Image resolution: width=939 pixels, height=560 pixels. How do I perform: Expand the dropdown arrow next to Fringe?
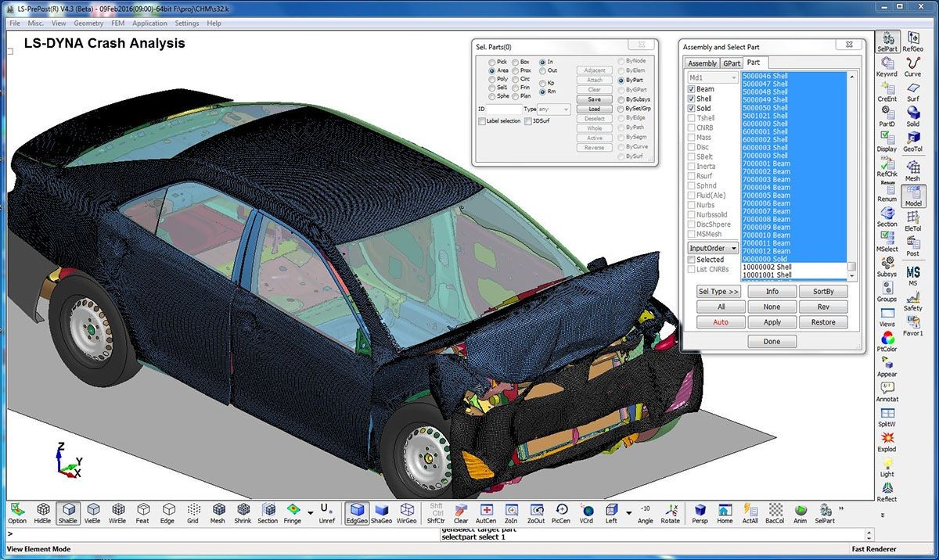click(310, 513)
